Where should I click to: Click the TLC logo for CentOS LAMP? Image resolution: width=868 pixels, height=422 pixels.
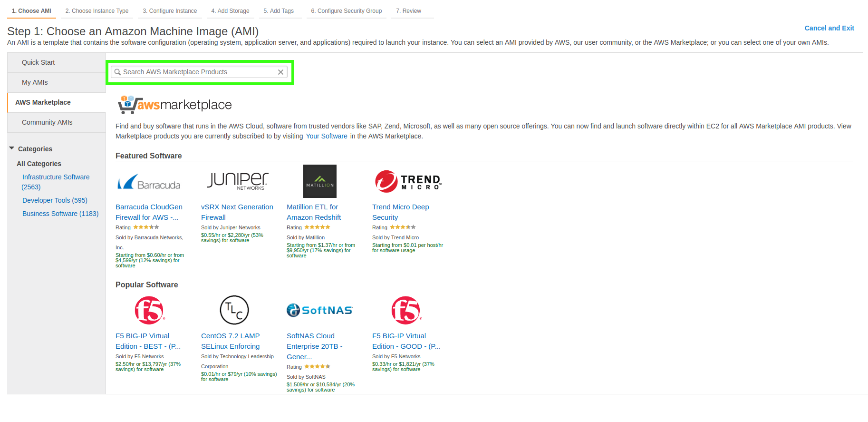(x=234, y=310)
